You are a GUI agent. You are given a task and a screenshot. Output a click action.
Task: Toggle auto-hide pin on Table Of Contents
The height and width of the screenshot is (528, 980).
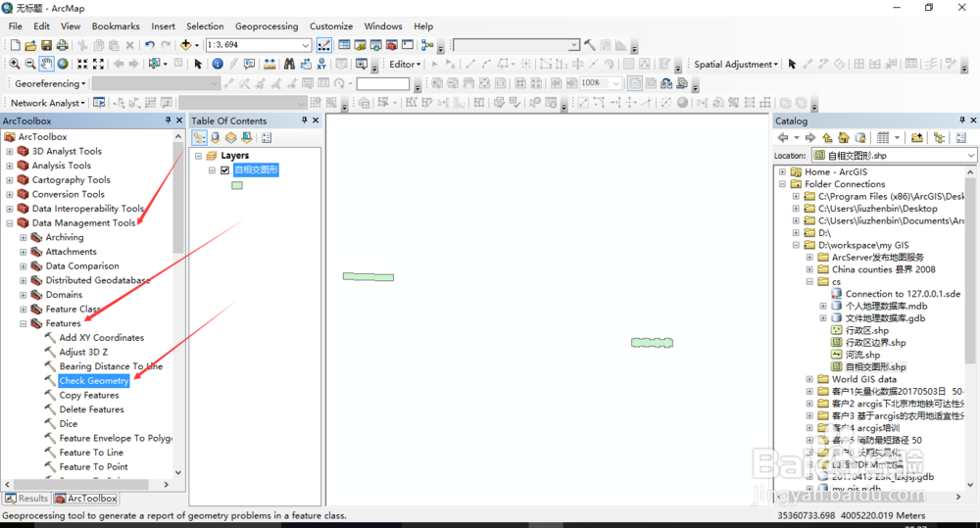coord(305,120)
